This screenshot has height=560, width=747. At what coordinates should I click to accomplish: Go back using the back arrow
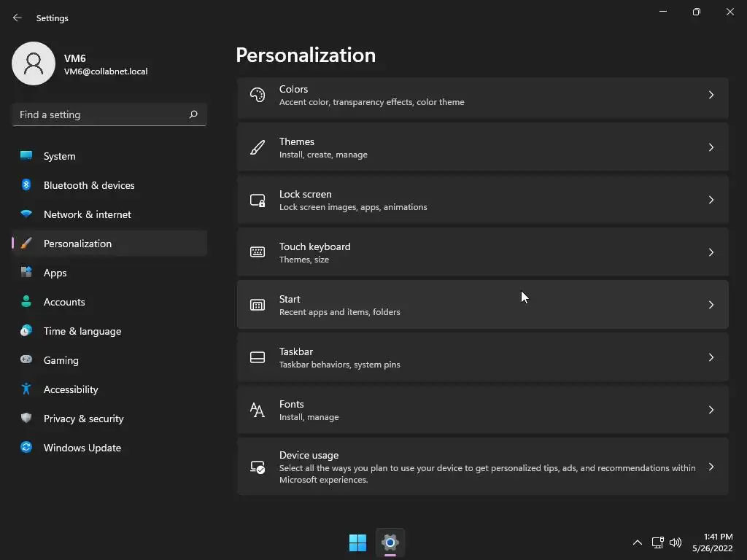(18, 17)
